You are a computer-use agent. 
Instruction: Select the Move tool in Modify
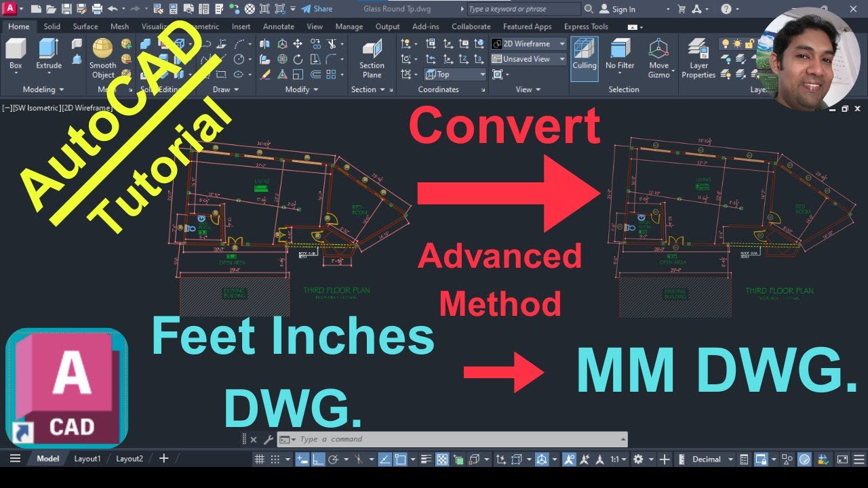coord(297,43)
